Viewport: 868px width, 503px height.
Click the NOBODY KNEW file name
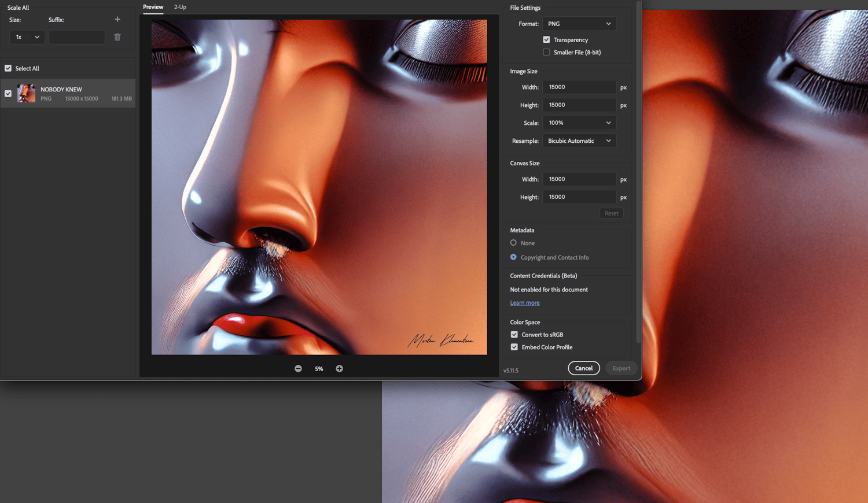(61, 90)
